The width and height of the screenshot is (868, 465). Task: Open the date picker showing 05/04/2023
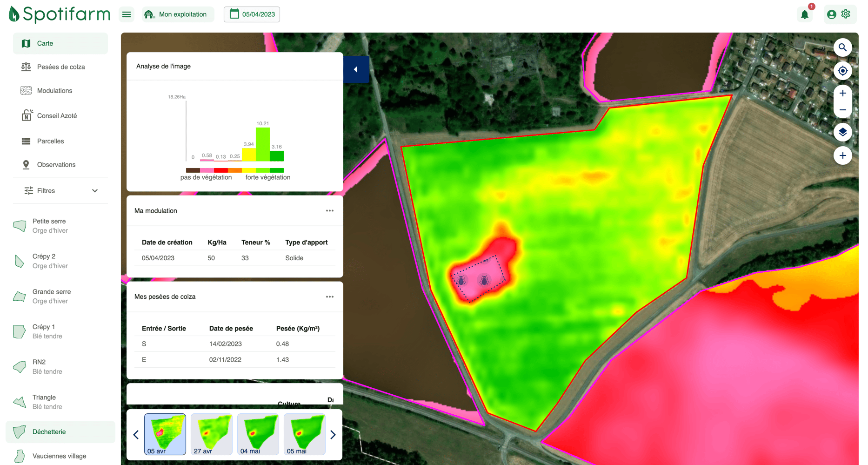point(251,14)
